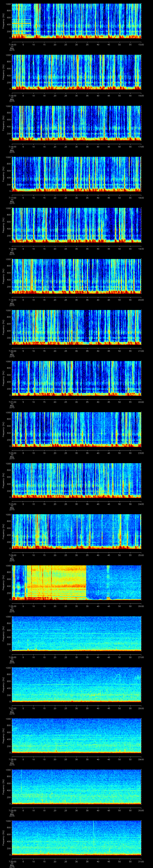153x868 pixels.
Task: Click the 7:21:00 time label
Action: coord(12,402)
